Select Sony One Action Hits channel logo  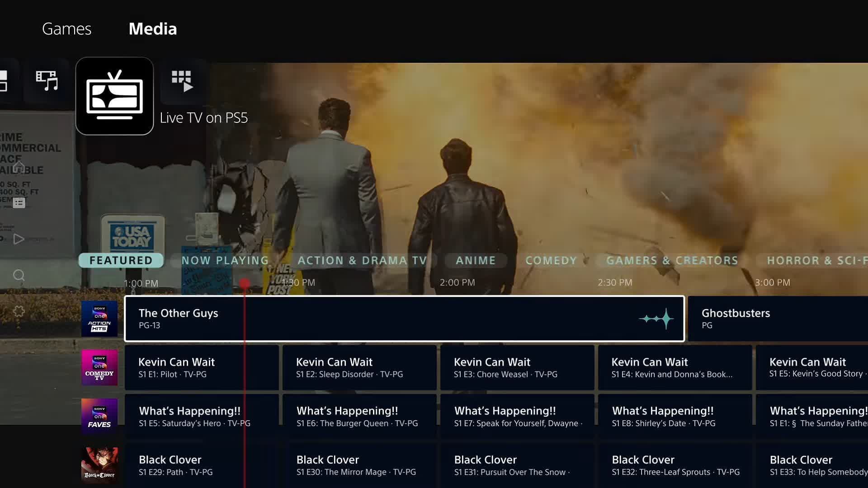(99, 319)
